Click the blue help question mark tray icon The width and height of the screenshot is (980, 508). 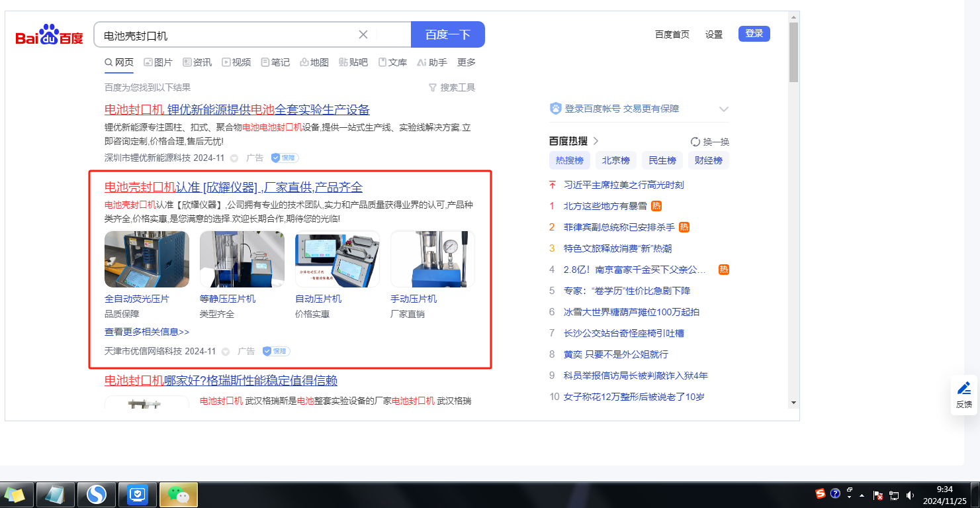click(x=835, y=494)
